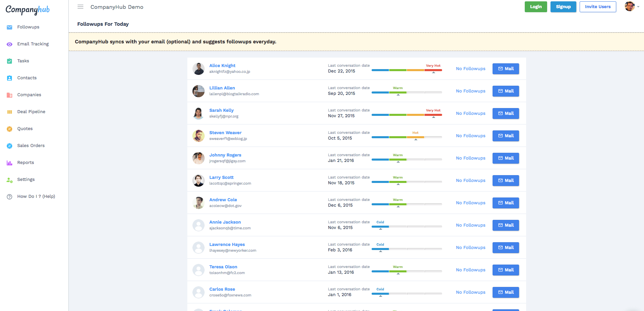The height and width of the screenshot is (311, 644).
Task: Open the Quotes section icon
Action: [9, 129]
